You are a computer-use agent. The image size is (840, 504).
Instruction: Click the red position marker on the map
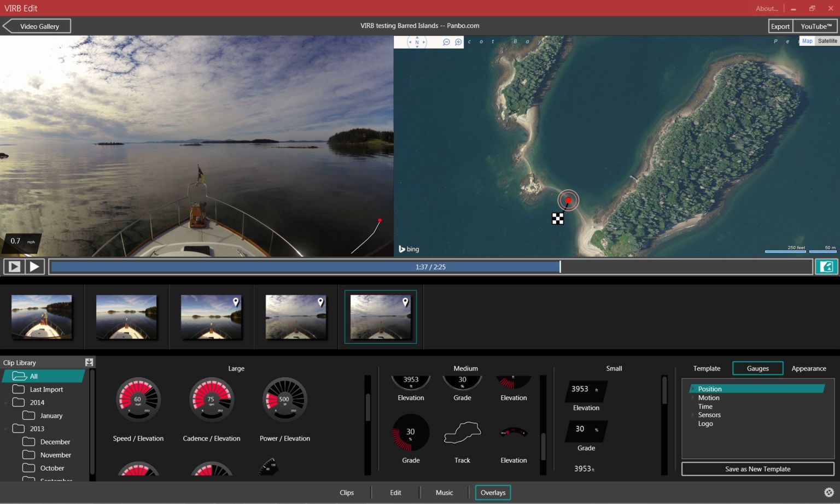pos(568,200)
